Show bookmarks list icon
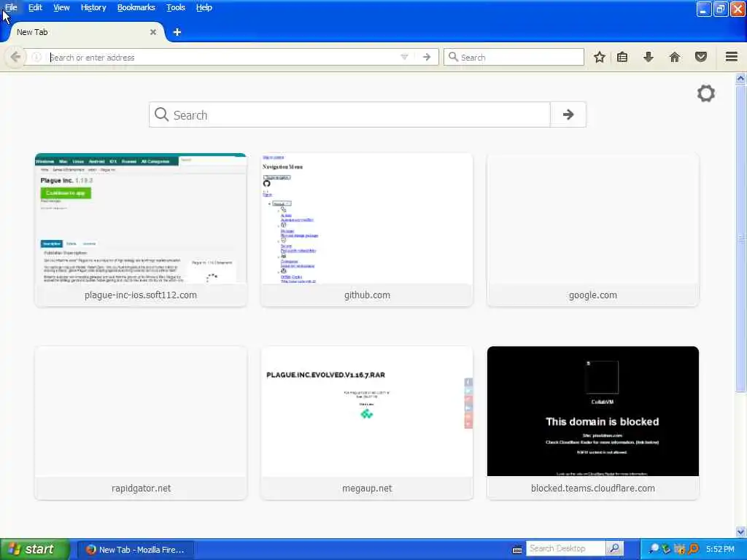The height and width of the screenshot is (560, 747). click(622, 57)
